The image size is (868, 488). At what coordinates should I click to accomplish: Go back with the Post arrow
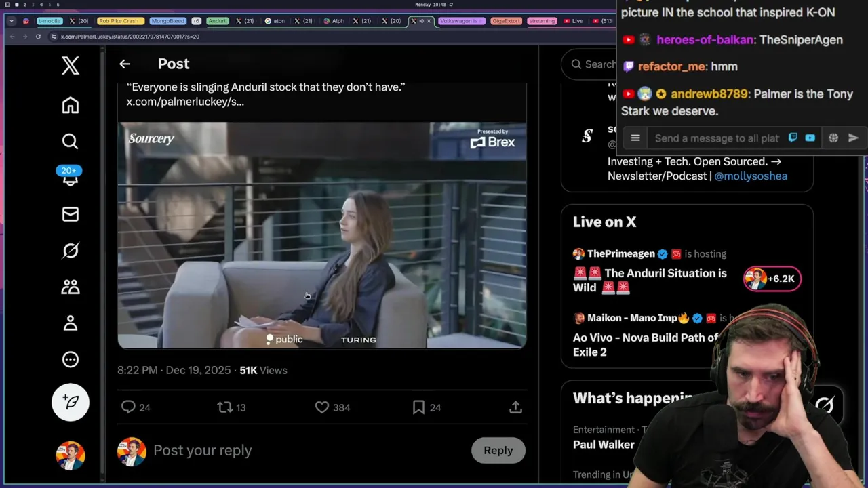click(x=125, y=64)
